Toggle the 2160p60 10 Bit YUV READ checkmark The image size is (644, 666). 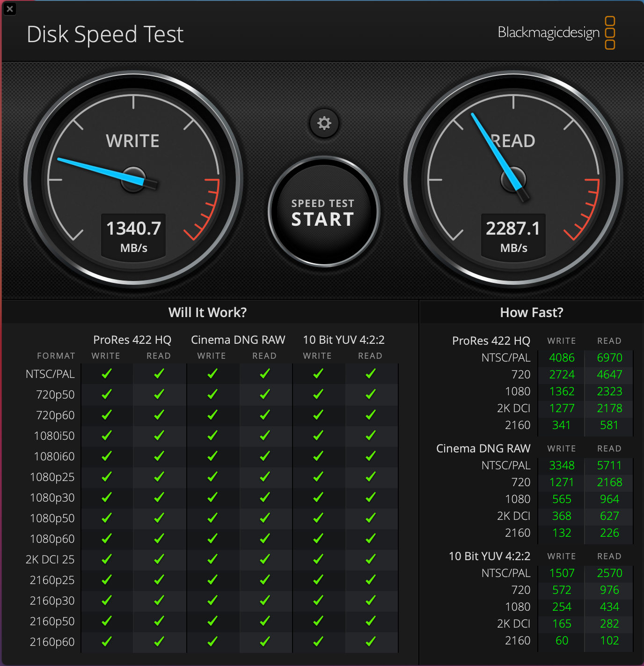[370, 642]
